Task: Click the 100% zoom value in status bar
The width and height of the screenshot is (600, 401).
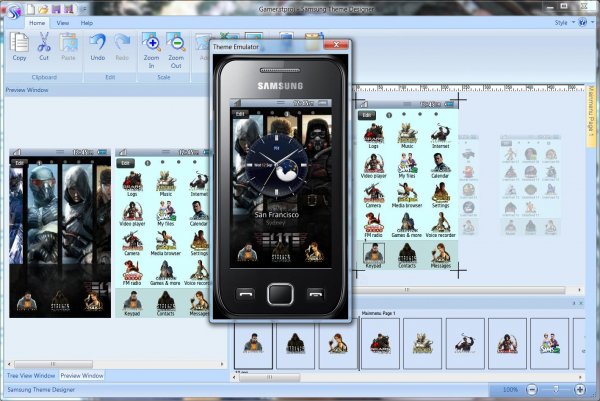Action: click(510, 390)
